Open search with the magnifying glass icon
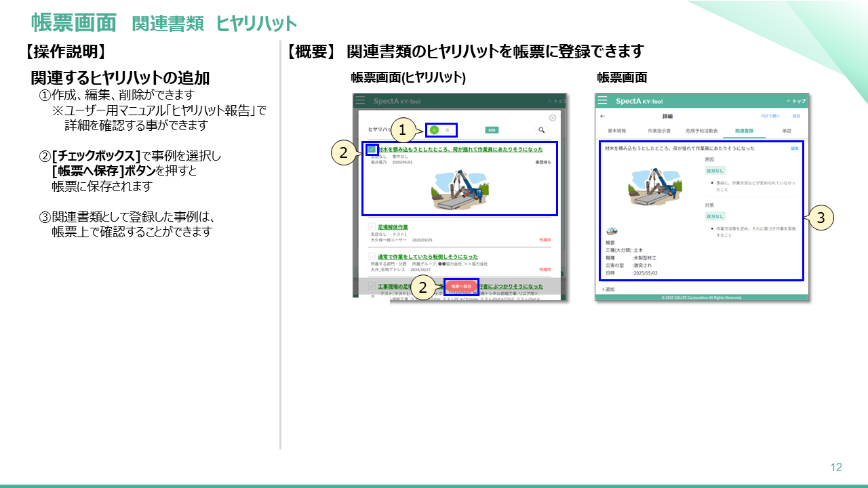This screenshot has width=868, height=488. tap(541, 129)
